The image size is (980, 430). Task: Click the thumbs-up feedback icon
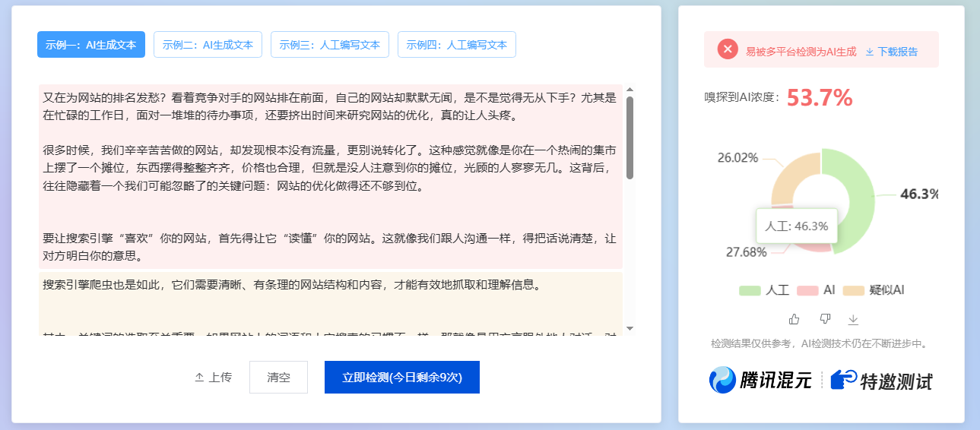pos(794,318)
